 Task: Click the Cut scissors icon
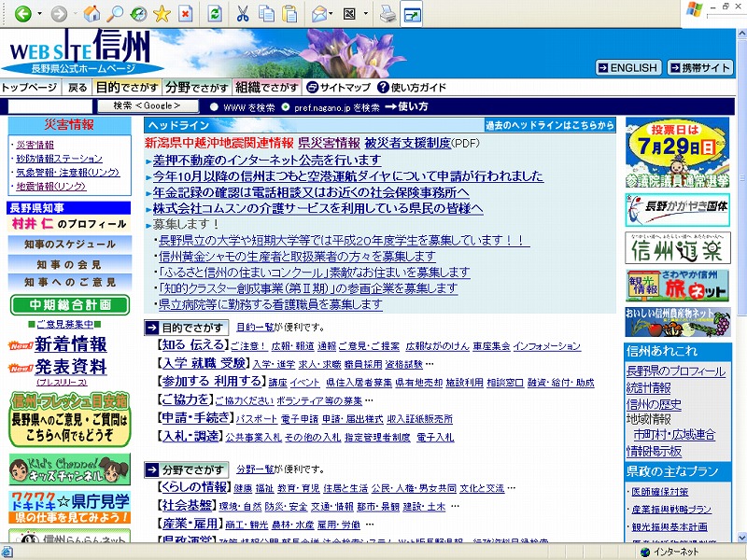(x=243, y=14)
